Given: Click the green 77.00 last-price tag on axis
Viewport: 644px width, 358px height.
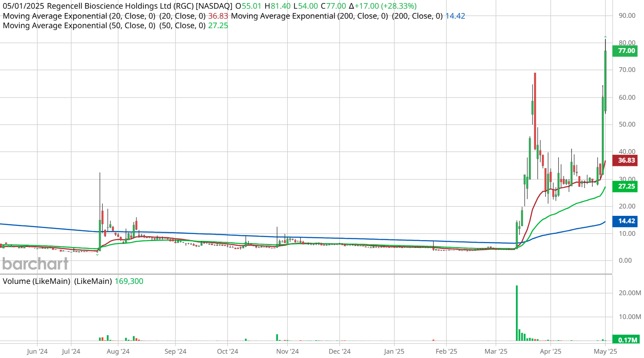Looking at the screenshot, I should point(624,51).
